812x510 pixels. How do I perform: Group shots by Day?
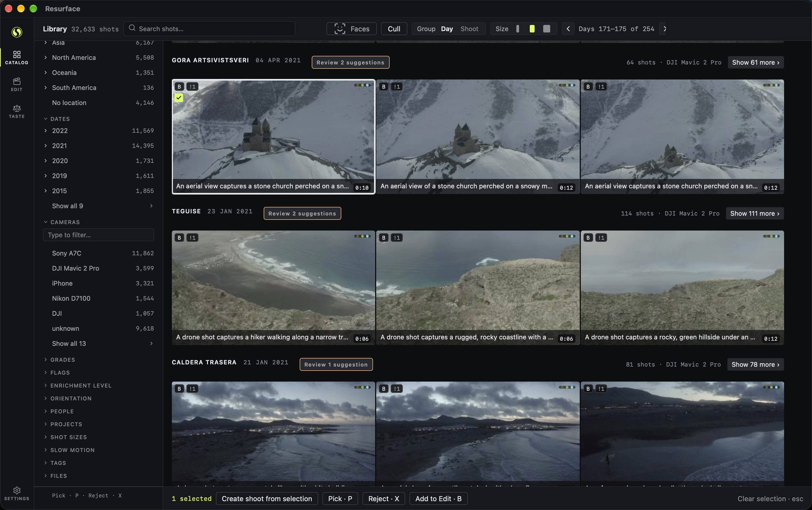(447, 29)
